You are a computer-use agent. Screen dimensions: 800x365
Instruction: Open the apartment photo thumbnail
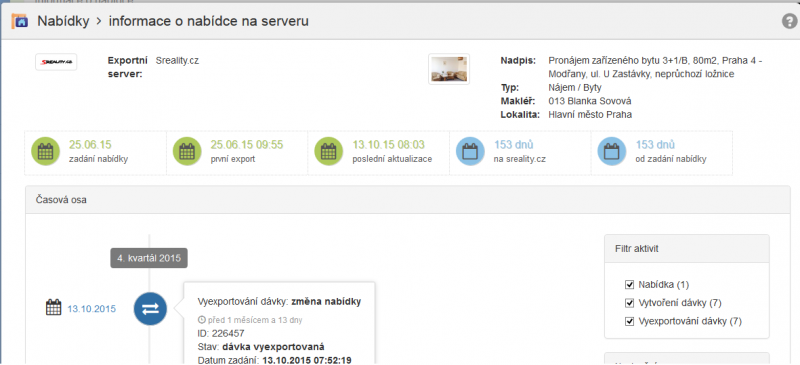pos(449,69)
